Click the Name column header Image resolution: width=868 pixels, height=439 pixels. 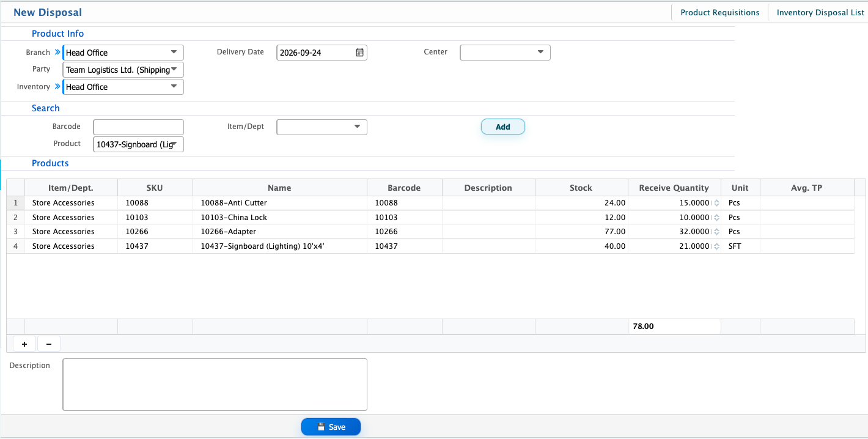tap(280, 188)
